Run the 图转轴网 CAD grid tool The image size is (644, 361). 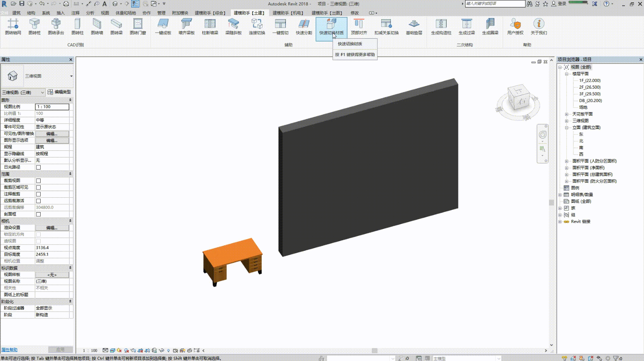point(13,27)
